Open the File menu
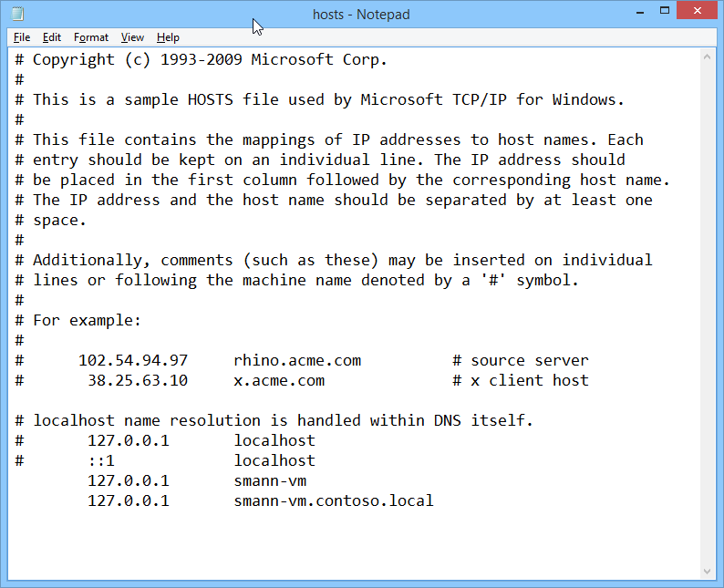Image resolution: width=724 pixels, height=588 pixels. [x=22, y=37]
